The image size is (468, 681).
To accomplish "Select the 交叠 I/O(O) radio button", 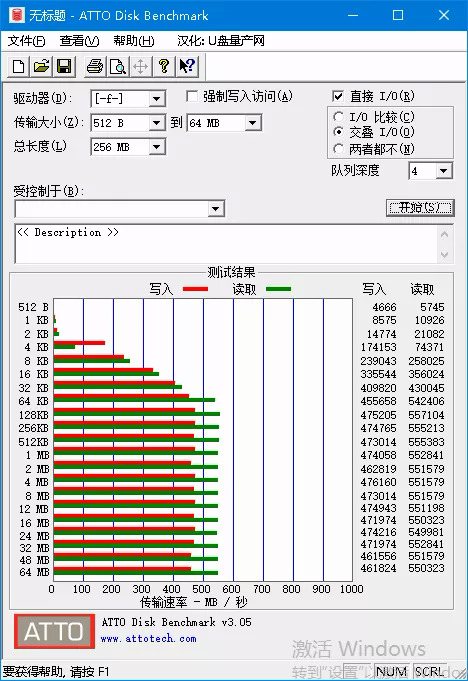I will (338, 132).
